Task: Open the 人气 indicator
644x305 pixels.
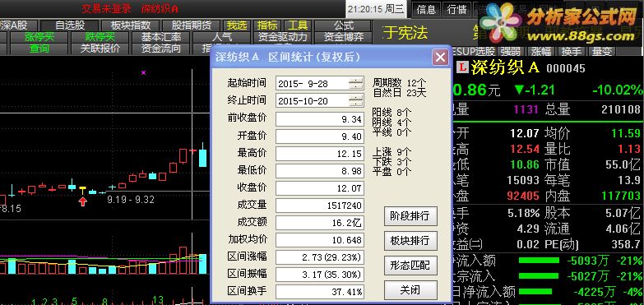Action: pos(222,37)
